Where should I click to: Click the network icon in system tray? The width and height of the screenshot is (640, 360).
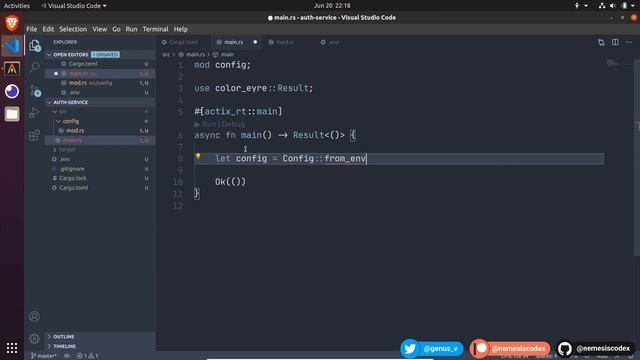602,6
